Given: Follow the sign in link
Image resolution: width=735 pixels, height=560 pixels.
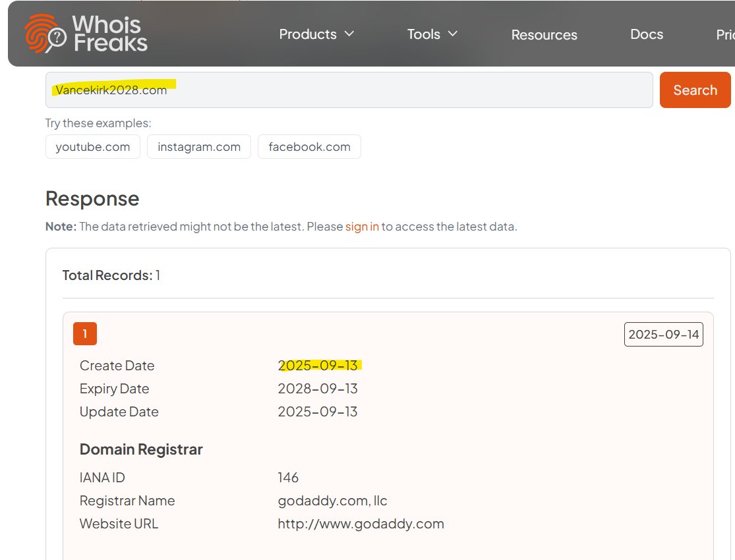Looking at the screenshot, I should click(x=362, y=227).
